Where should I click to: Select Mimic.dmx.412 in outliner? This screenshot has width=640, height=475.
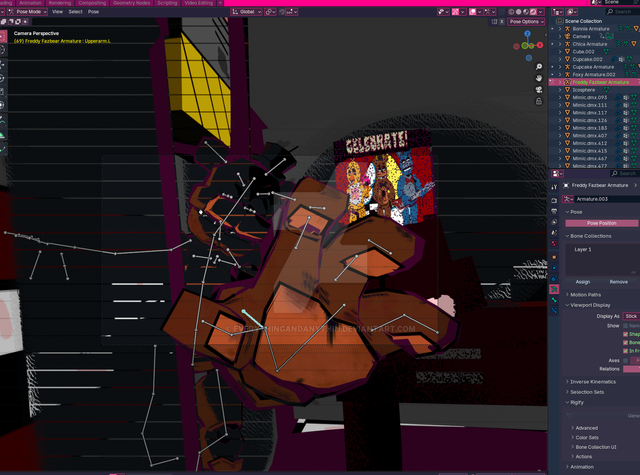589,143
